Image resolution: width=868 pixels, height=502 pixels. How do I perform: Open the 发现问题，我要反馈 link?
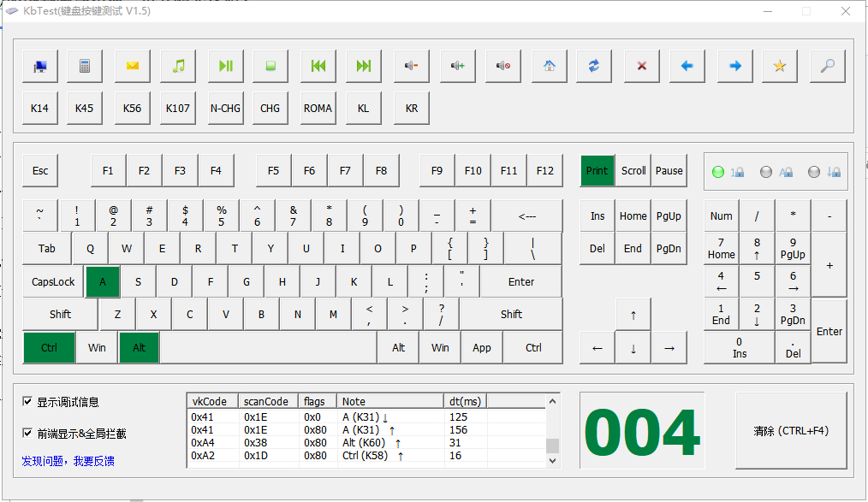[68, 461]
